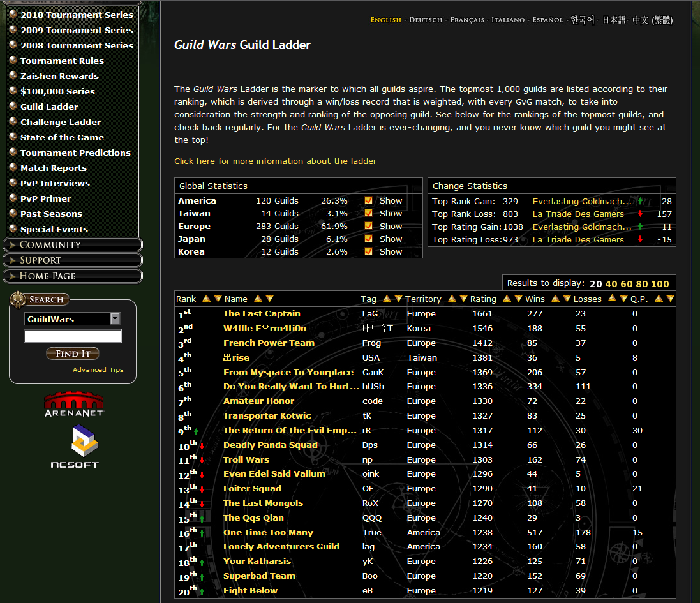The image size is (700, 603).
Task: Expand the Home Page menu section
Action: tap(72, 276)
